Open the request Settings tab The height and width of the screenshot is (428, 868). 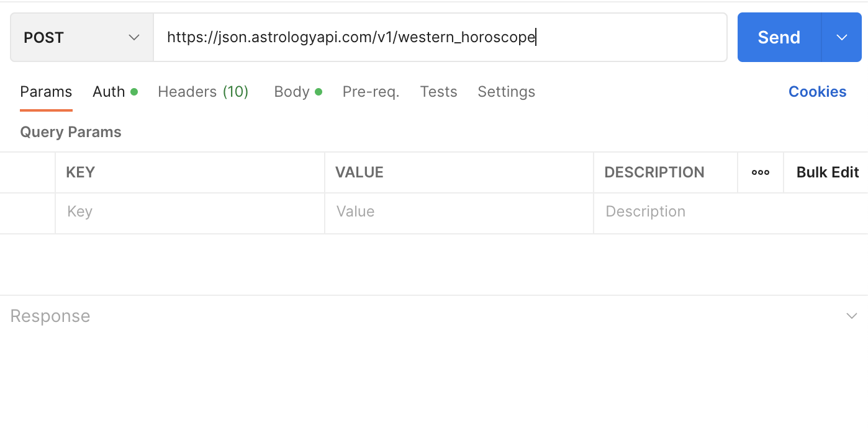[506, 92]
